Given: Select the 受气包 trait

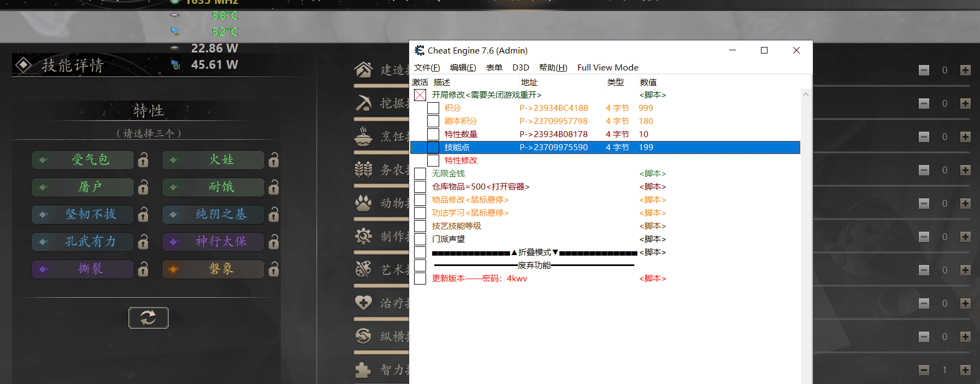Looking at the screenshot, I should 82,159.
